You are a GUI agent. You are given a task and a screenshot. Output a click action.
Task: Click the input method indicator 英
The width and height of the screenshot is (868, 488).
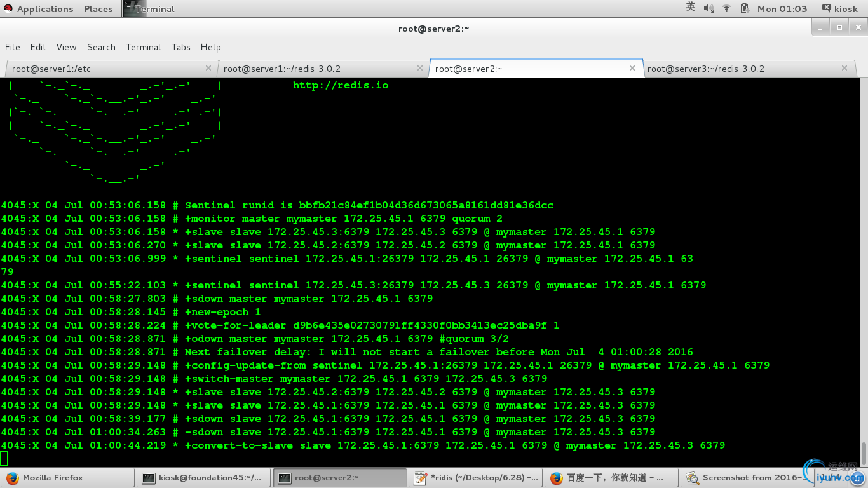691,8
